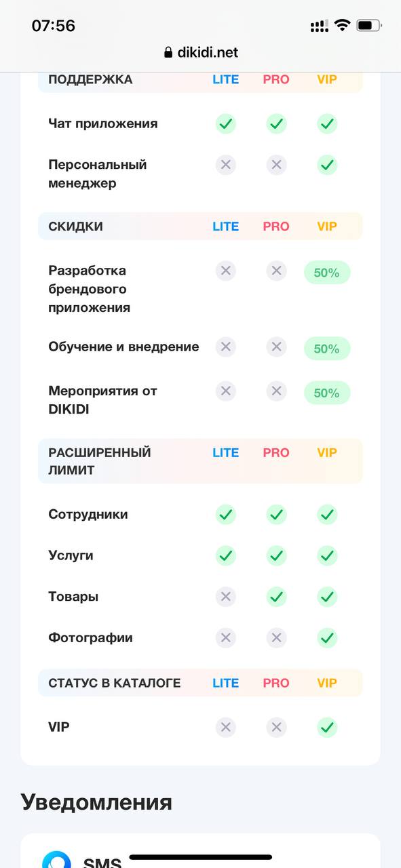Image resolution: width=401 pixels, height=868 pixels.
Task: Select the VIP label in РАСШИРЕННЫЙ ЛИМИТ header
Action: click(327, 452)
